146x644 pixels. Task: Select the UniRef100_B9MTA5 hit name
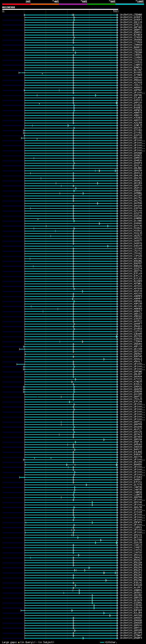pos(131,357)
